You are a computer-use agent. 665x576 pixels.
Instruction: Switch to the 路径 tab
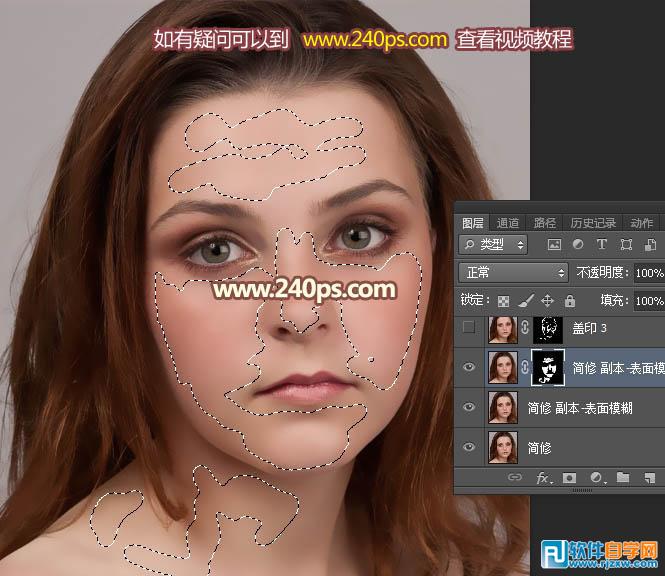[545, 223]
